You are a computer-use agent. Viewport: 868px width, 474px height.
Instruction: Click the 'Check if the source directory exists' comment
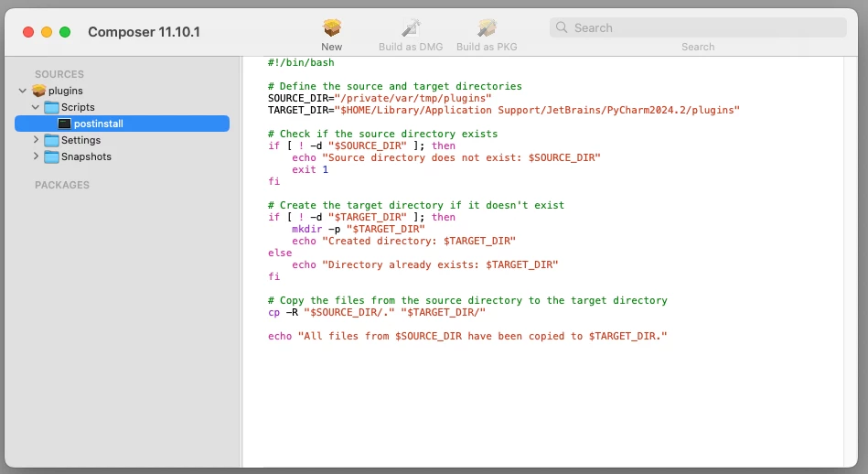pos(382,134)
